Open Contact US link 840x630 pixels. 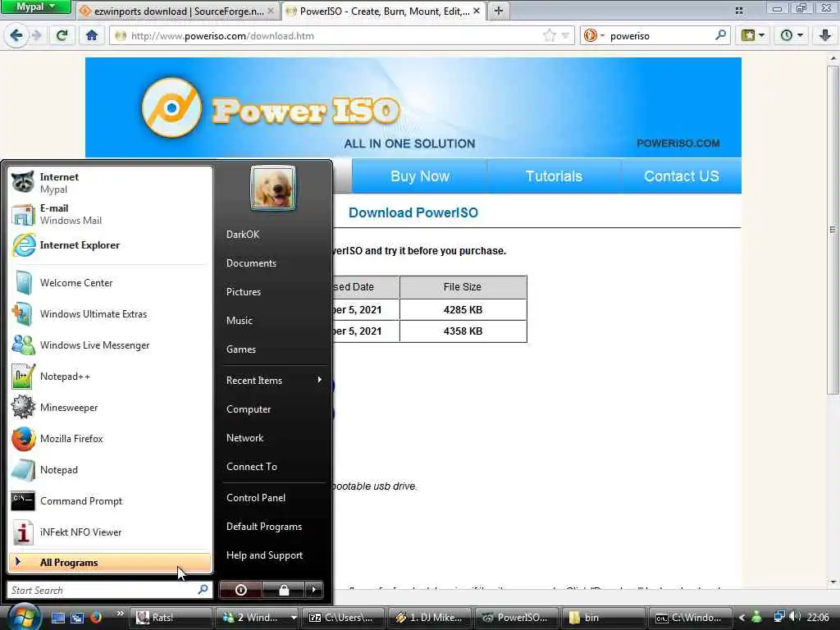pyautogui.click(x=682, y=176)
